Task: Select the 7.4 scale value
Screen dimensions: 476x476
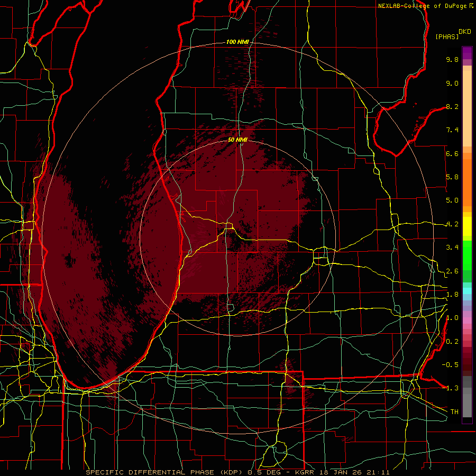Action: click(x=452, y=130)
